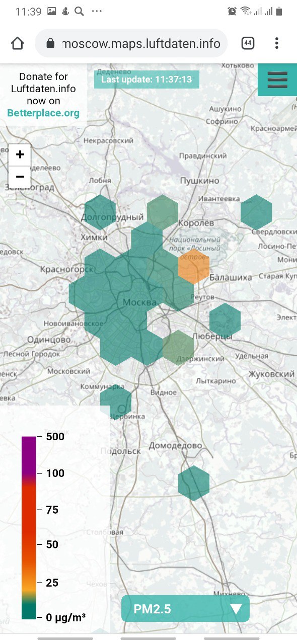Zoom out with the minus button
Image resolution: width=297 pixels, height=644 pixels.
20,177
